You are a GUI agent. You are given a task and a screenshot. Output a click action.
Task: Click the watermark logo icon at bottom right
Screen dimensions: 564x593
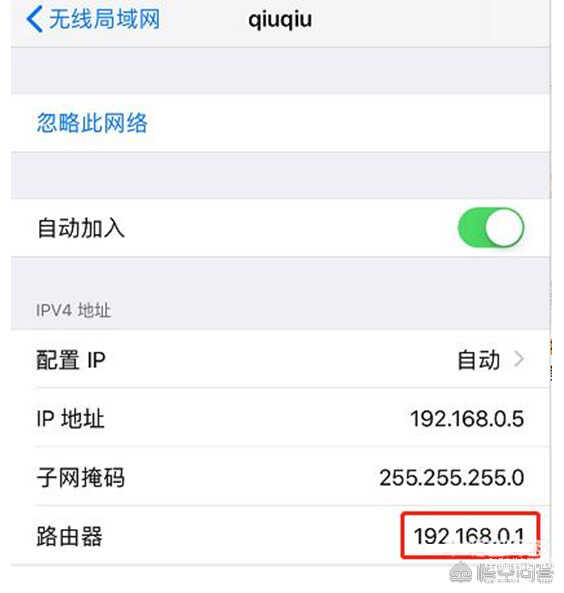(461, 571)
